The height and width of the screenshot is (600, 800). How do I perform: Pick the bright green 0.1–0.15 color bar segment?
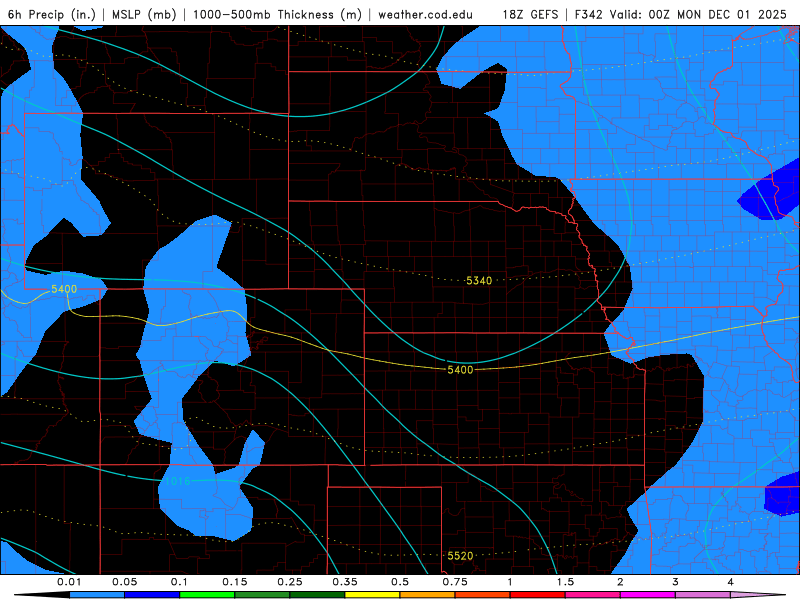pos(207,595)
